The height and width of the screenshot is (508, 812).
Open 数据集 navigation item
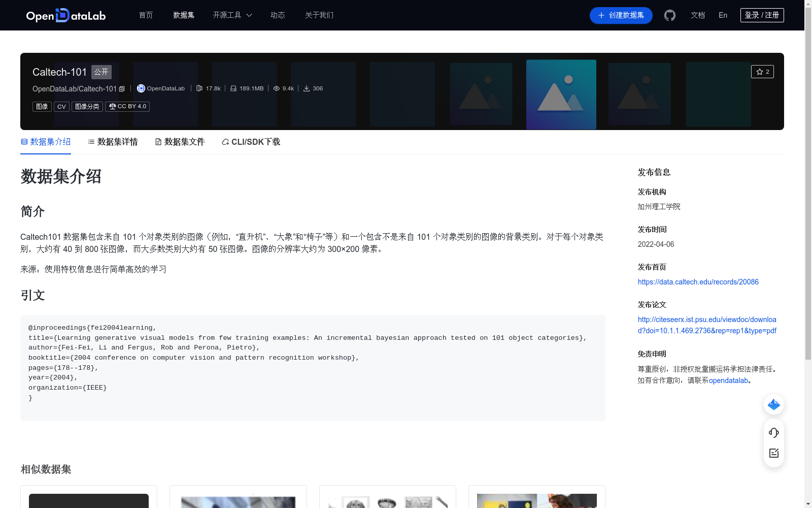[x=184, y=15]
